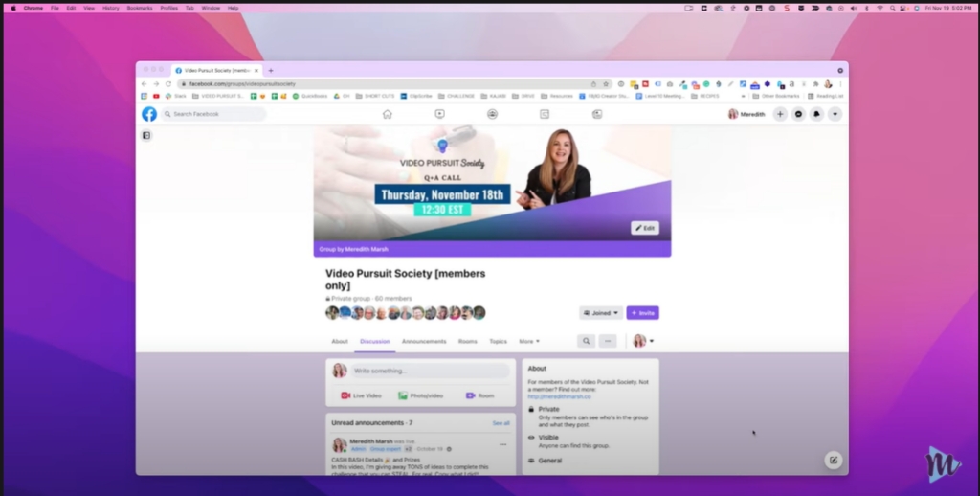Click the Facebook logo icon
This screenshot has height=496, width=980.
[149, 114]
